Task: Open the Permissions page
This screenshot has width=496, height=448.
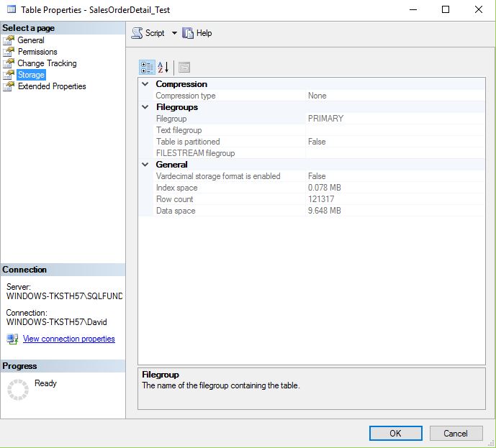Action: tap(37, 52)
